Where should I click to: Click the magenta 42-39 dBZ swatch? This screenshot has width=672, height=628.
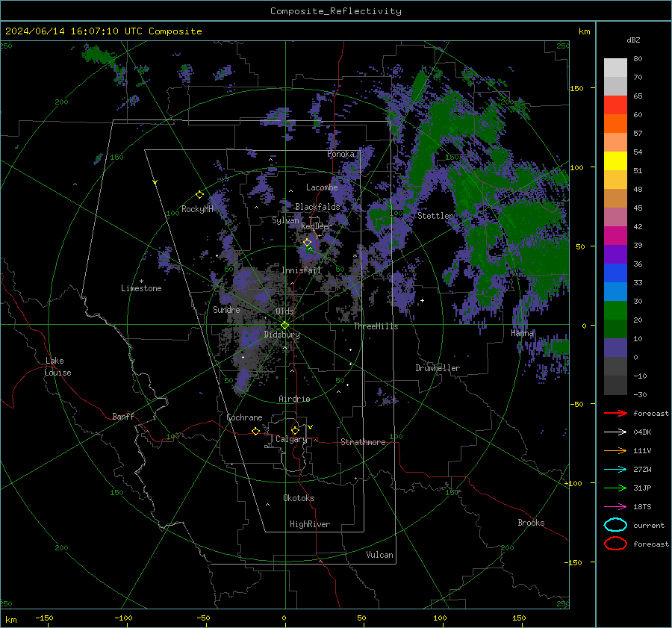pos(615,236)
